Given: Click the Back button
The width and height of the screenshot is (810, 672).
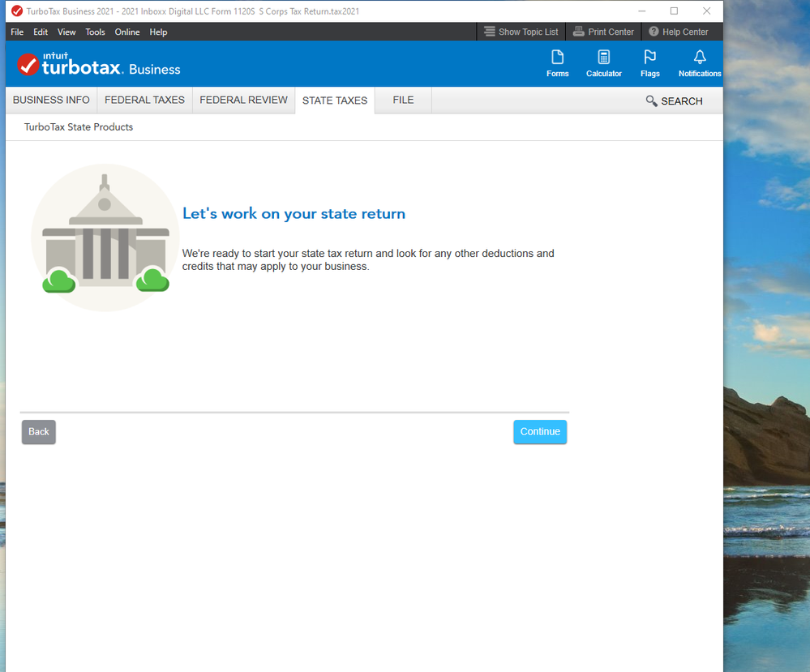Looking at the screenshot, I should (39, 432).
